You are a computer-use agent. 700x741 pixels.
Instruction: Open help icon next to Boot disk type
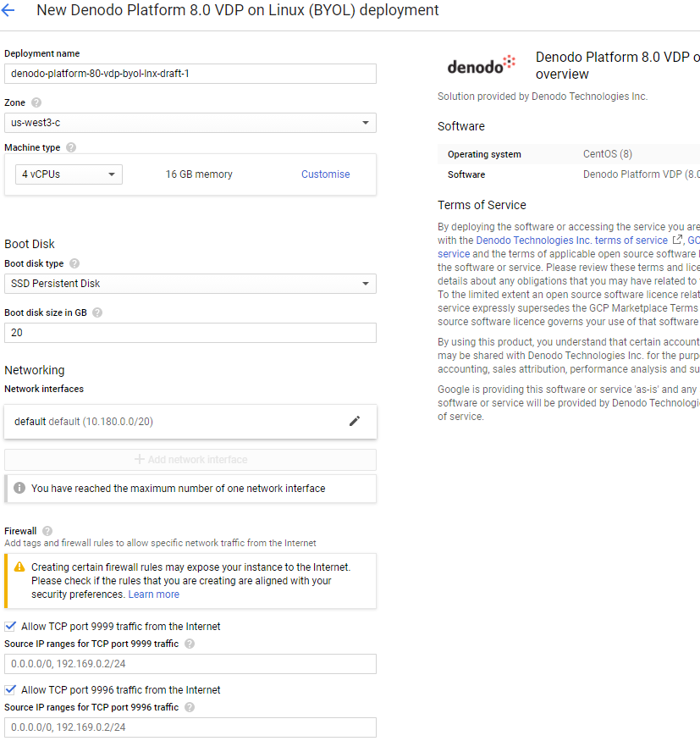point(74,263)
